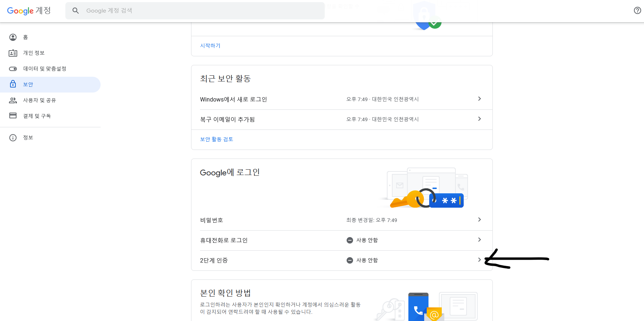Click the phone illustration in 본인 확인 방법
644x321 pixels.
click(418, 307)
